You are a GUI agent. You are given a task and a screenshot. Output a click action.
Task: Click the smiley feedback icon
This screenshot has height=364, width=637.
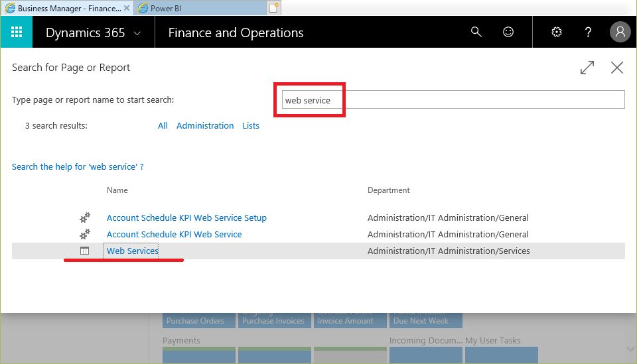pos(508,32)
